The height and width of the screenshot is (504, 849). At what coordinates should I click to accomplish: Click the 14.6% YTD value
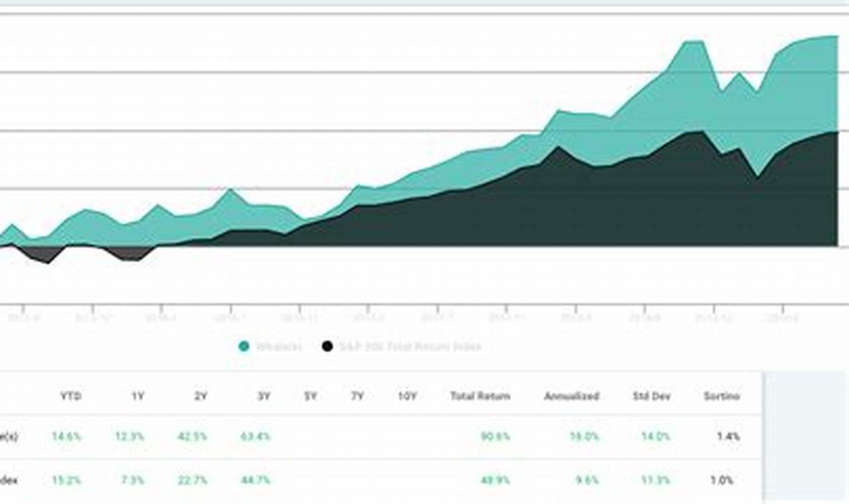[66, 437]
